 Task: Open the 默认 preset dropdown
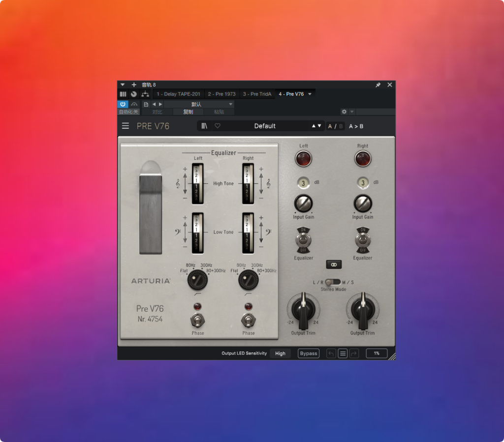199,104
